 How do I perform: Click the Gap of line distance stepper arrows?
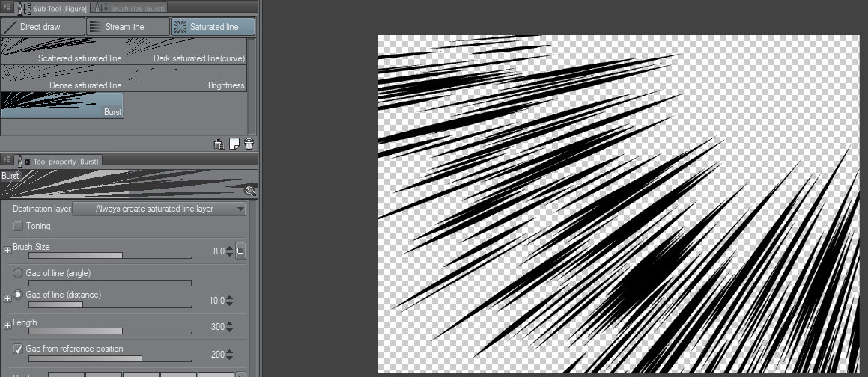(230, 301)
